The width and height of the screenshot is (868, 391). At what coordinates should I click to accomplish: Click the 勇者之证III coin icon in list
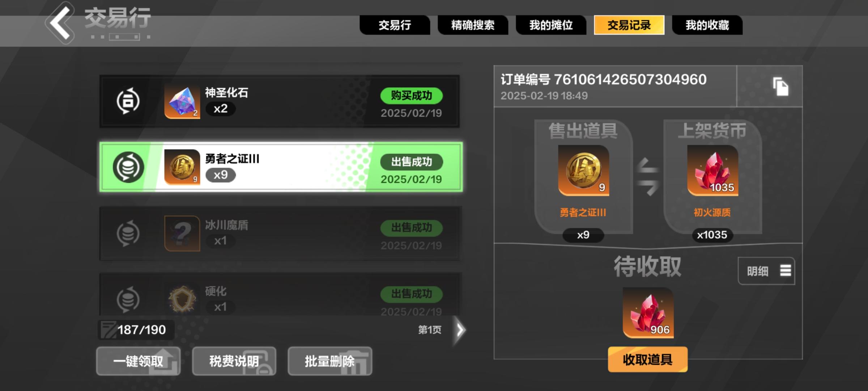click(182, 167)
